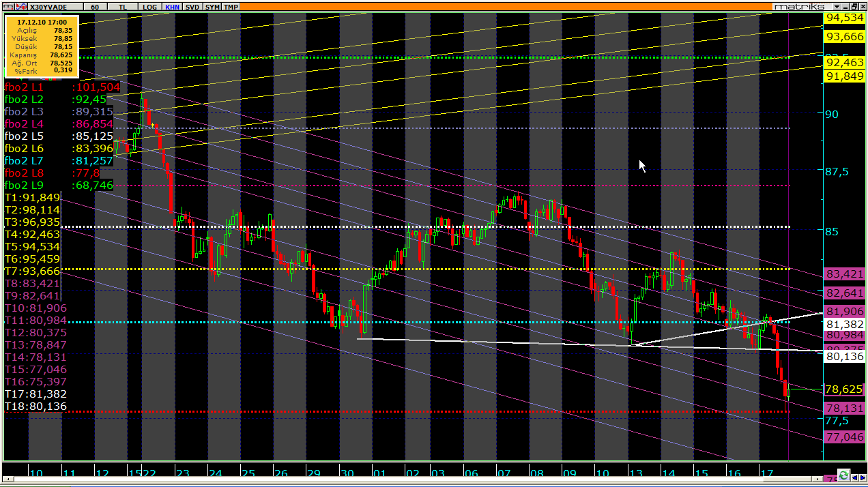Click the T17:81,382 trend label

35,394
